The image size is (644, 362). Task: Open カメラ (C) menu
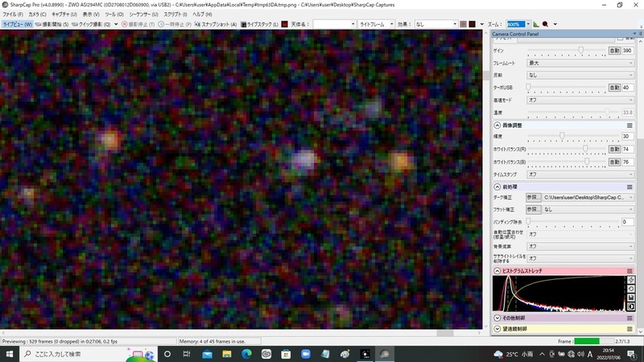(x=37, y=14)
